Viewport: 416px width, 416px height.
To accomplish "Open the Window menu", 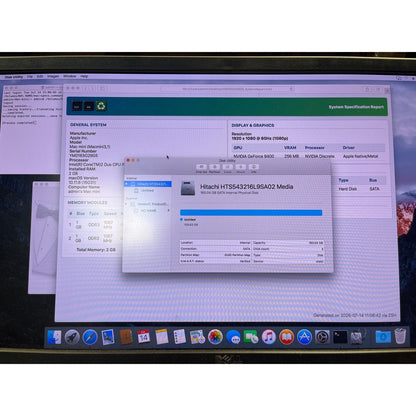I will point(70,76).
